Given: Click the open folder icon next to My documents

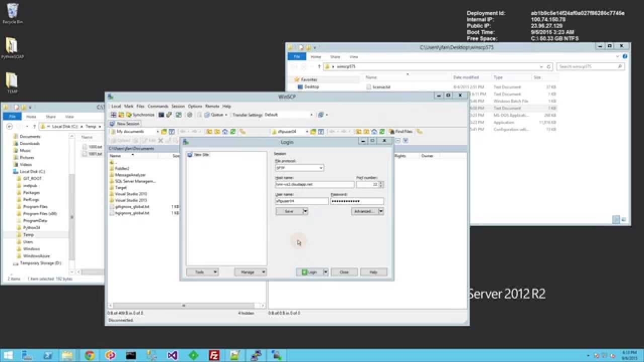Looking at the screenshot, I should click(x=164, y=131).
